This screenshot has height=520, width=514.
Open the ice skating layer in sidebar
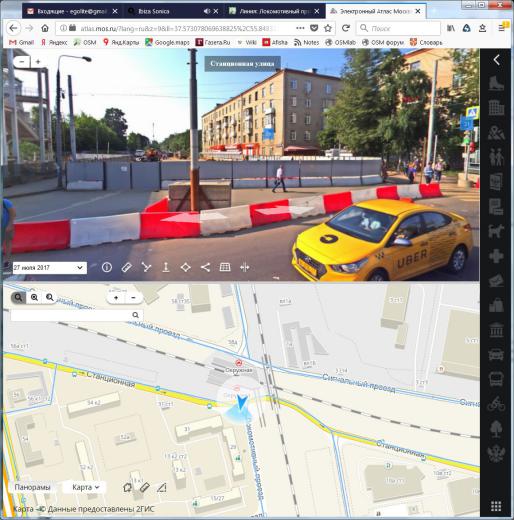[x=496, y=83]
